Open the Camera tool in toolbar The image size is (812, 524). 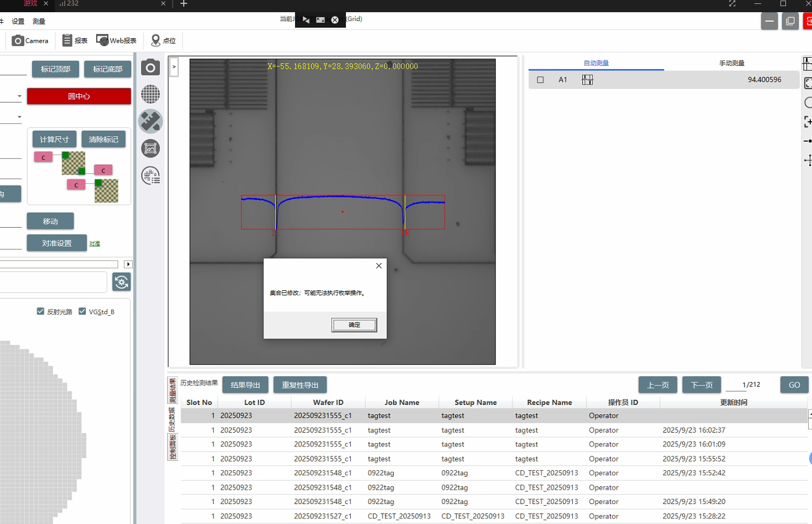coord(30,40)
